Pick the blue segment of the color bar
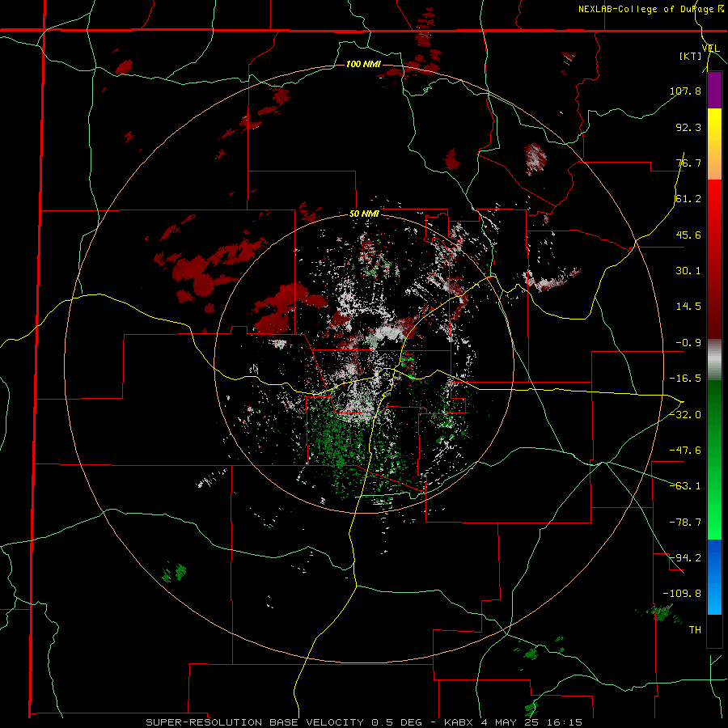Screen dimensions: 728x728 coord(714,577)
